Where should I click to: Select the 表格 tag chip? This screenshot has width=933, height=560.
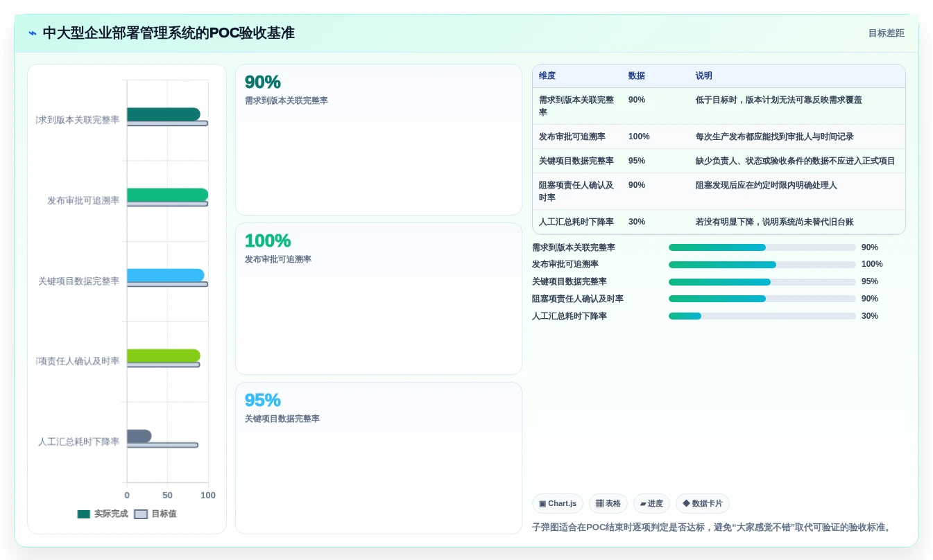[608, 504]
